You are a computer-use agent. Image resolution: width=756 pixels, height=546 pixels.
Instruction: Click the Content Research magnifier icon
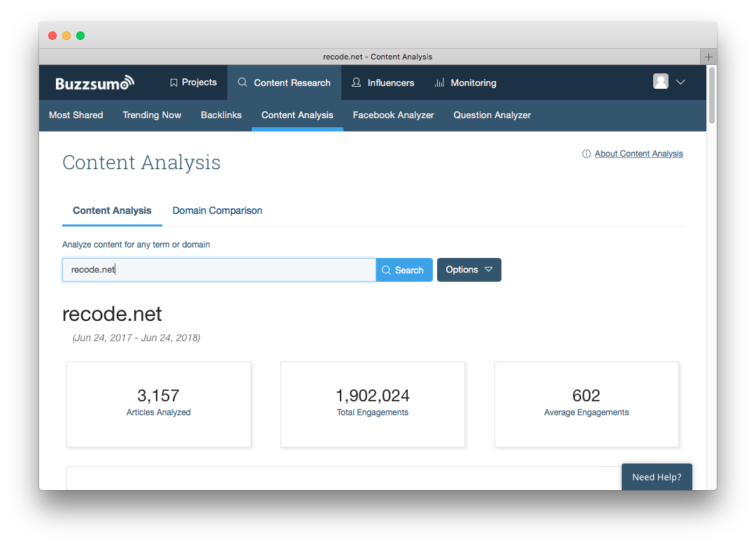pyautogui.click(x=243, y=82)
